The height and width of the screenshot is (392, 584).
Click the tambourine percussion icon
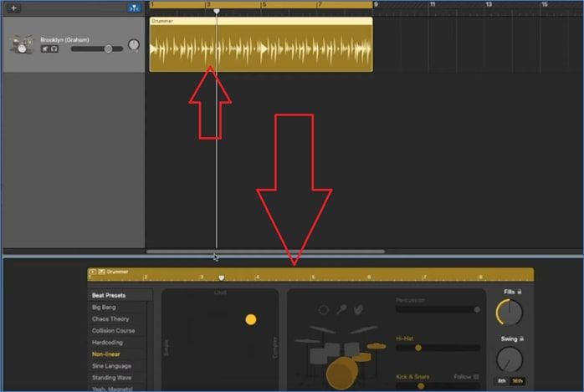click(x=324, y=310)
